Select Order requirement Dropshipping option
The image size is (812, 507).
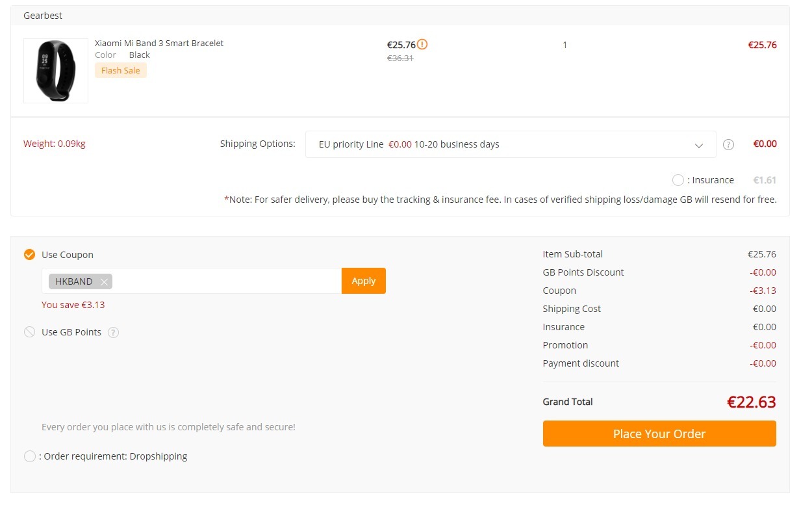[x=29, y=456]
